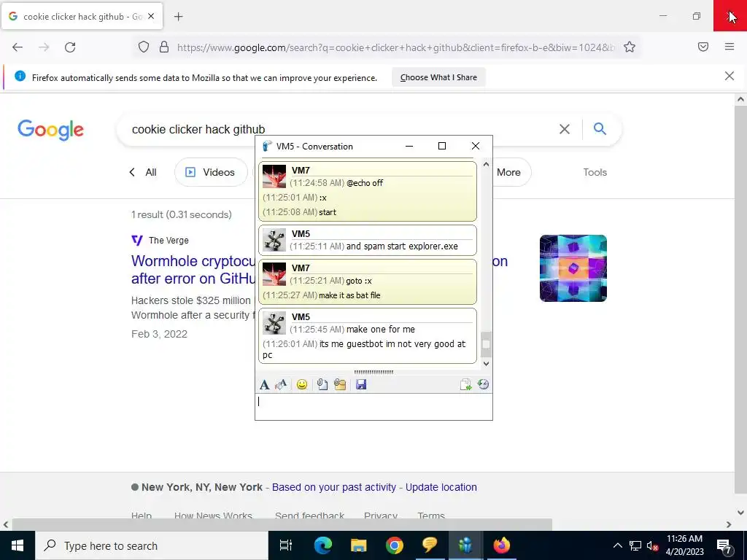
Task: Open Firefox application hamburger menu
Action: tap(729, 47)
